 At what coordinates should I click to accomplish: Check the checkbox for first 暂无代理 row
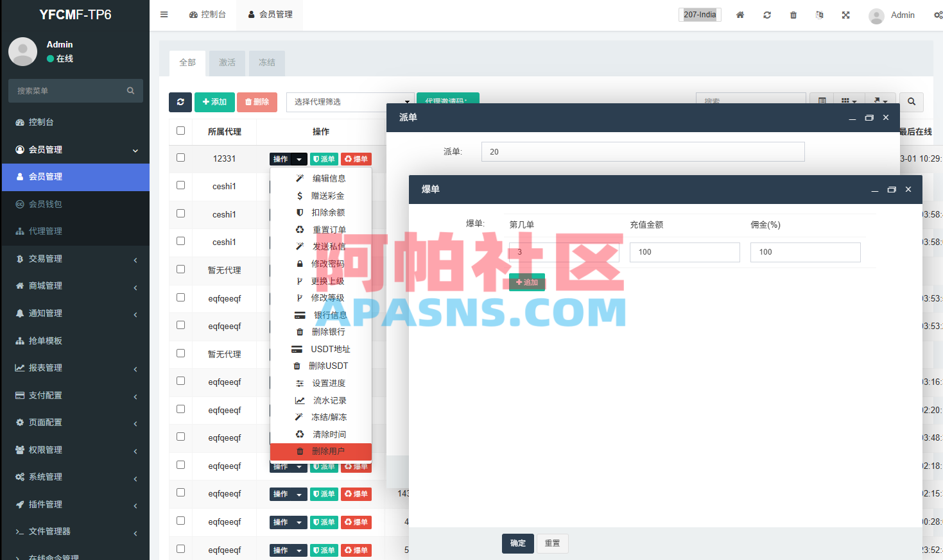[180, 269]
